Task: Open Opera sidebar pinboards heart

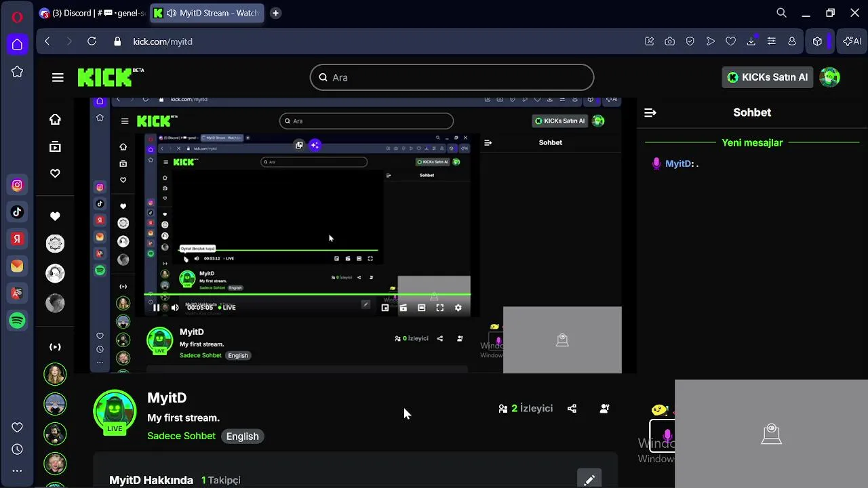Action: (x=18, y=427)
